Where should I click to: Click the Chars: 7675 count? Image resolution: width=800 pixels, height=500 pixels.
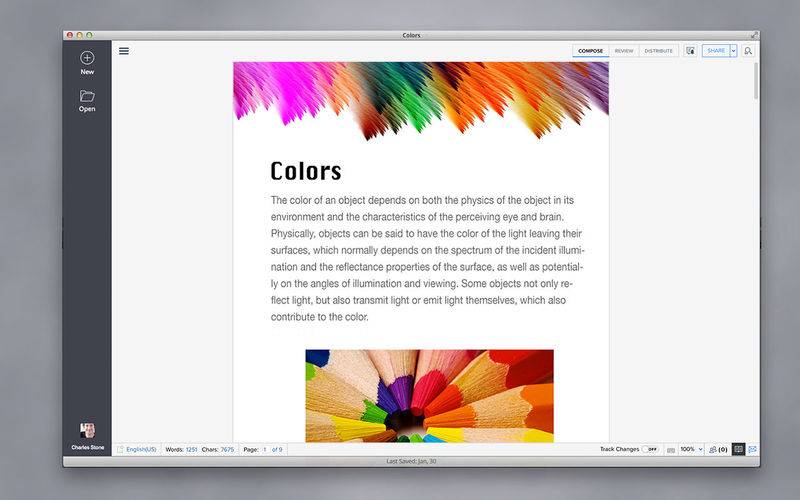pos(218,449)
